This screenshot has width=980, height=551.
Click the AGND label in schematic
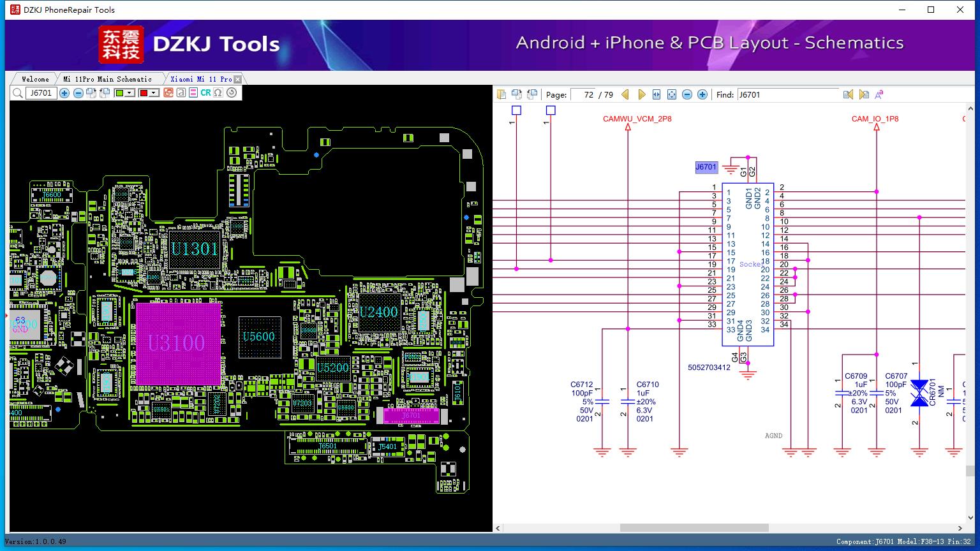click(x=773, y=436)
